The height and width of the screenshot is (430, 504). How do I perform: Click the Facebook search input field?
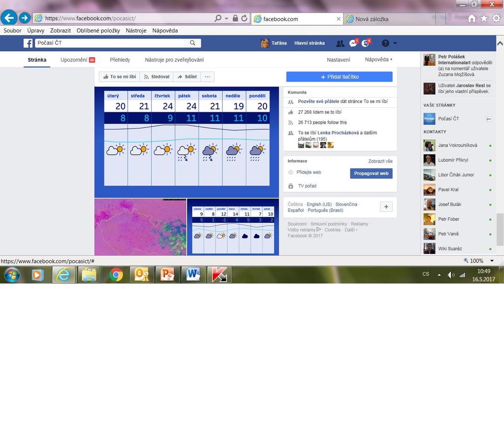[x=111, y=43]
